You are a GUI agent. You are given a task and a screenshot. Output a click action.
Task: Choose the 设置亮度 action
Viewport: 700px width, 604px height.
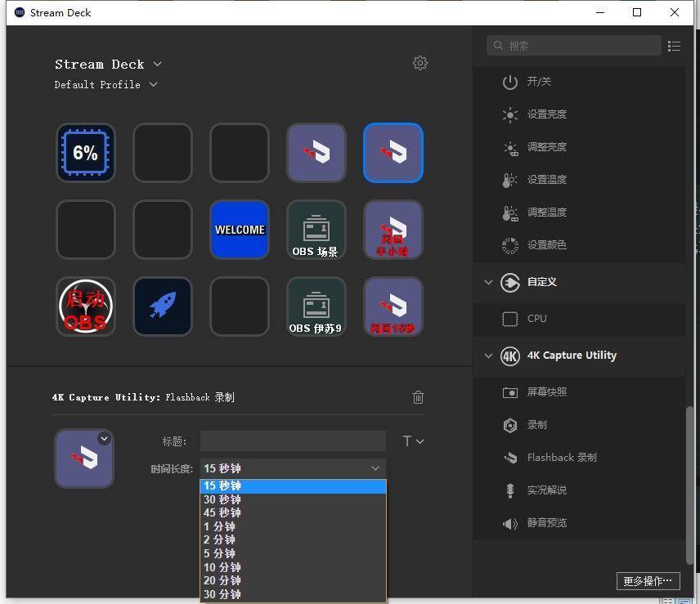(x=579, y=114)
